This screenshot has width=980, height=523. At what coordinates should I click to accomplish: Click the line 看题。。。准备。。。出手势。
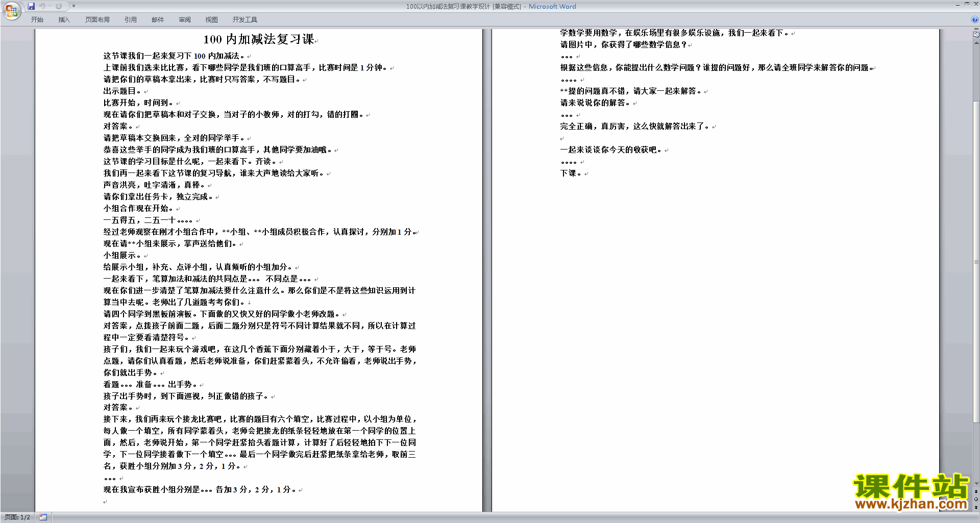coord(151,384)
